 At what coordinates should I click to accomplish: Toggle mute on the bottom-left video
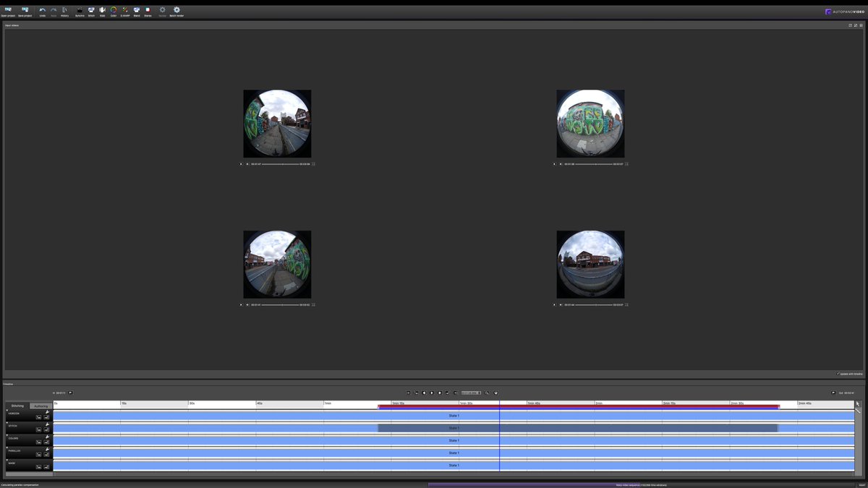click(247, 305)
